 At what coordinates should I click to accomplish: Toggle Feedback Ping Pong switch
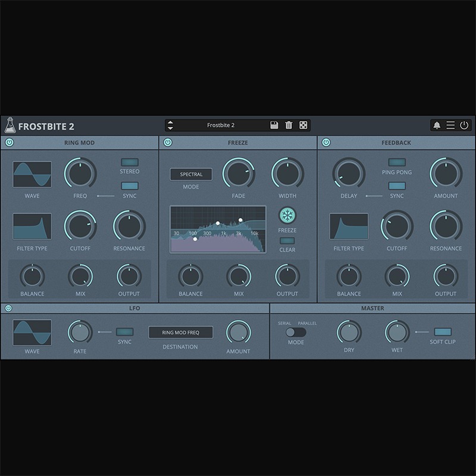(x=397, y=162)
